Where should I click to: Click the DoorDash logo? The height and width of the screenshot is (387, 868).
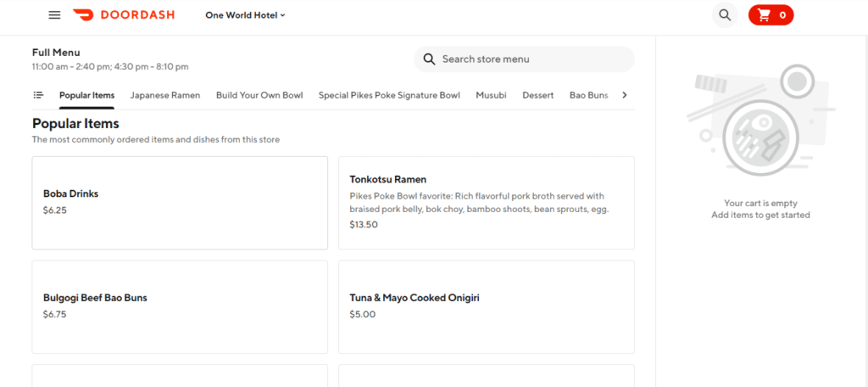pyautogui.click(x=124, y=15)
